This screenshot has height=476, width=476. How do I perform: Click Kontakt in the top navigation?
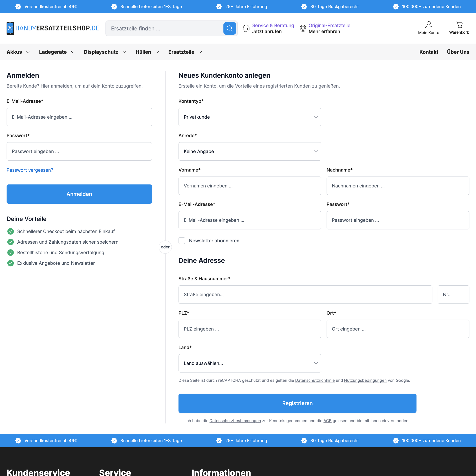pyautogui.click(x=429, y=52)
